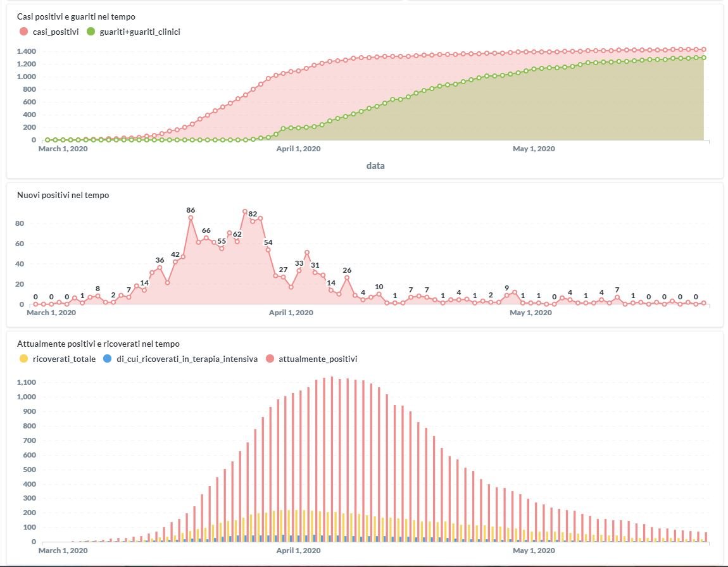This screenshot has height=567, width=728.
Task: Select the data point labeled 86
Action: tap(191, 218)
